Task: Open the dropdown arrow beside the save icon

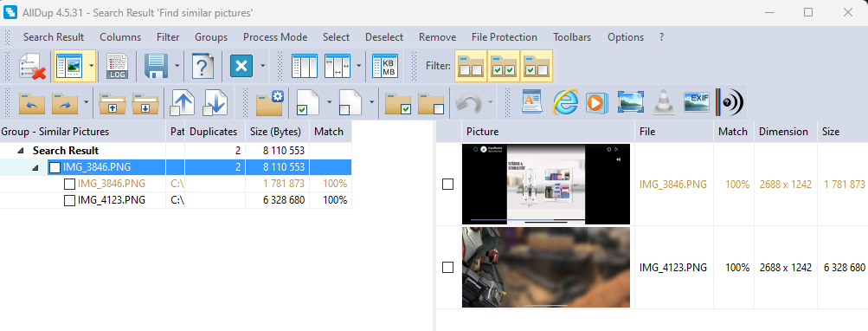Action: [177, 66]
